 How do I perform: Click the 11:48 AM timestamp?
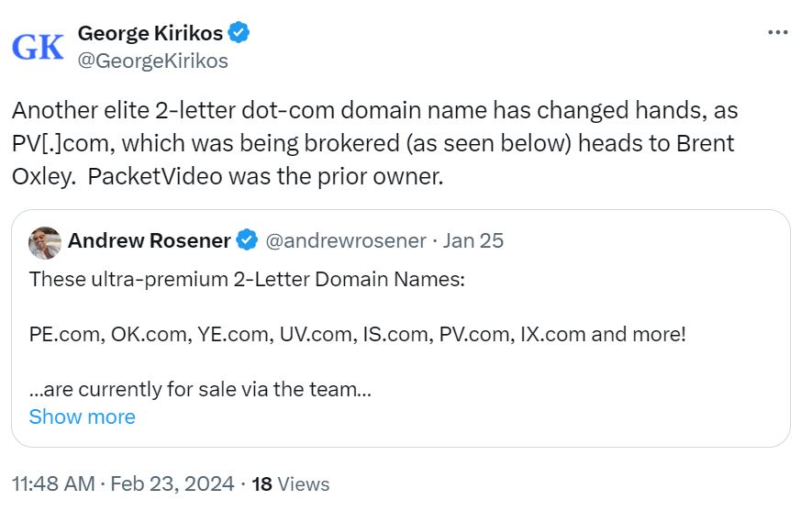tap(52, 483)
